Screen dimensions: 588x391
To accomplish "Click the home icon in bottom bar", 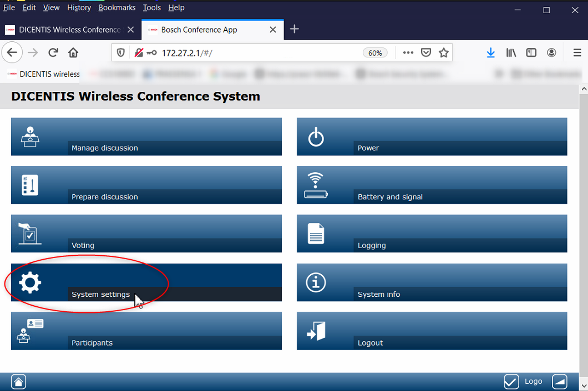I will [18, 381].
